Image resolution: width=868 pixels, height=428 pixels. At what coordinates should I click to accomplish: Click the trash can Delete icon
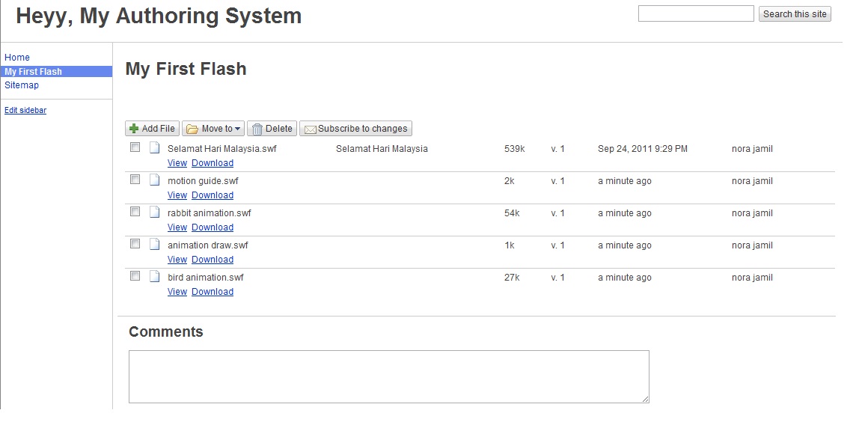pos(257,129)
